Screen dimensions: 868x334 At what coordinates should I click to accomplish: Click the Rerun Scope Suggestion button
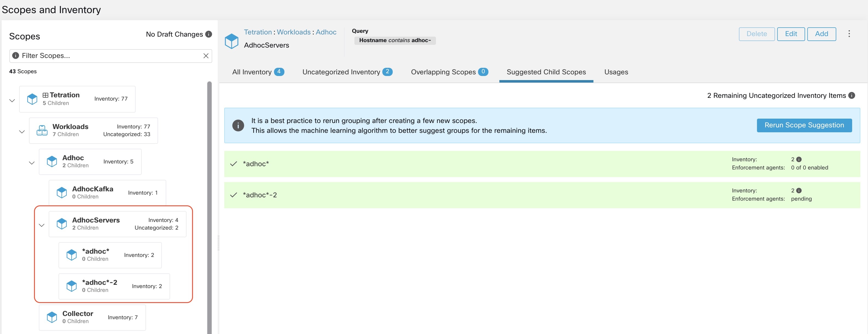(804, 125)
